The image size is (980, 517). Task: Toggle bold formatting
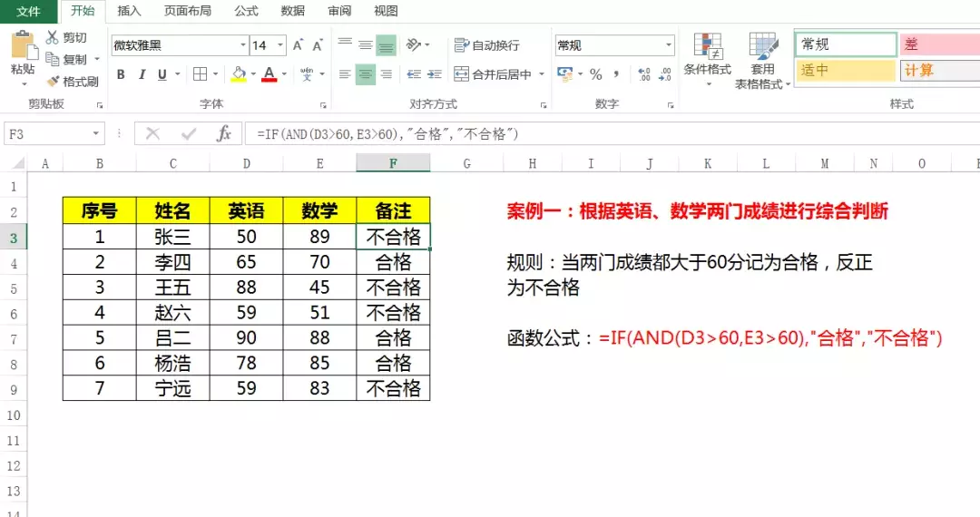[122, 74]
